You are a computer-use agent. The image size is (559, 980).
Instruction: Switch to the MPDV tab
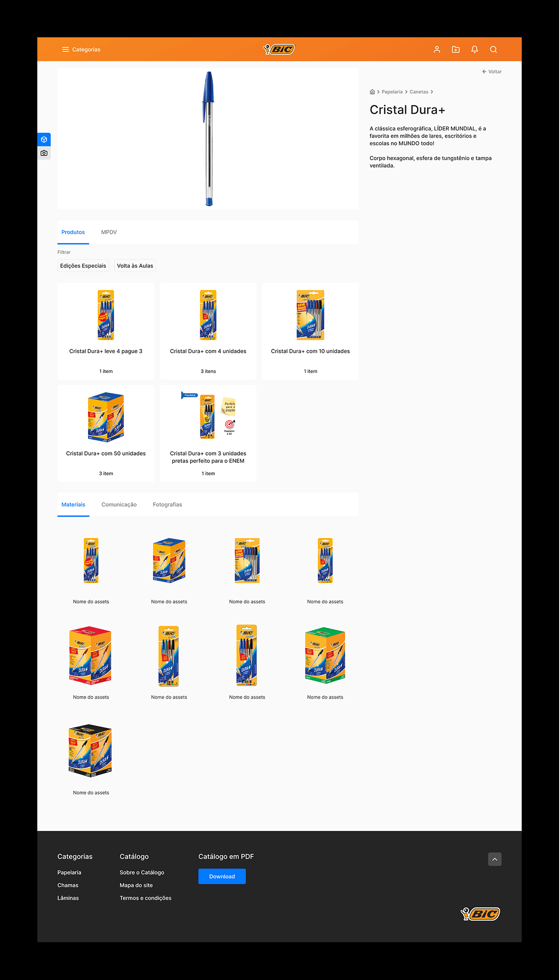click(109, 232)
